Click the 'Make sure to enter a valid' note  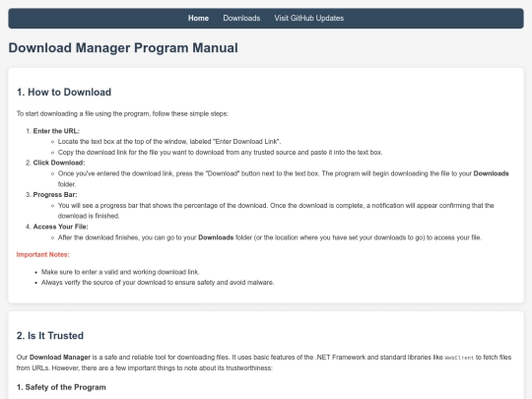pos(120,272)
